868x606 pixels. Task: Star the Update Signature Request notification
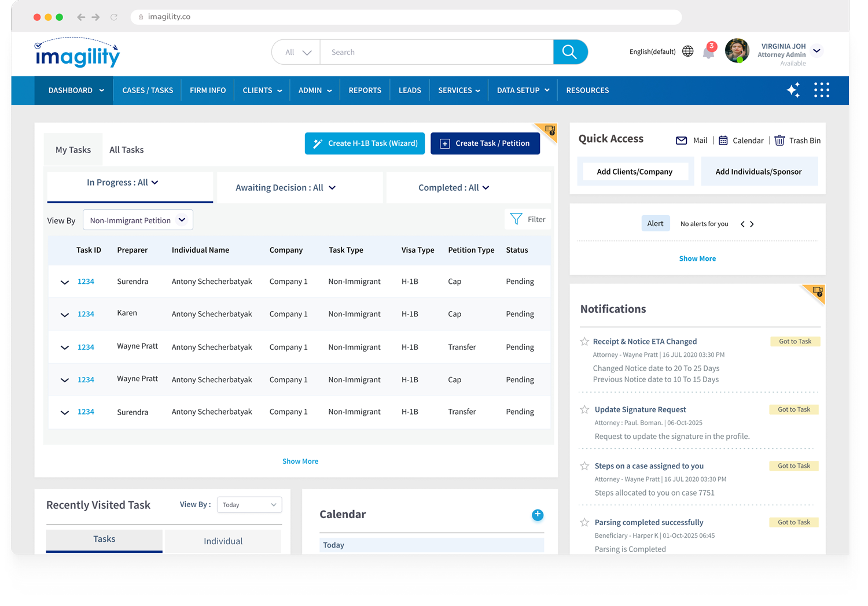[x=584, y=410]
